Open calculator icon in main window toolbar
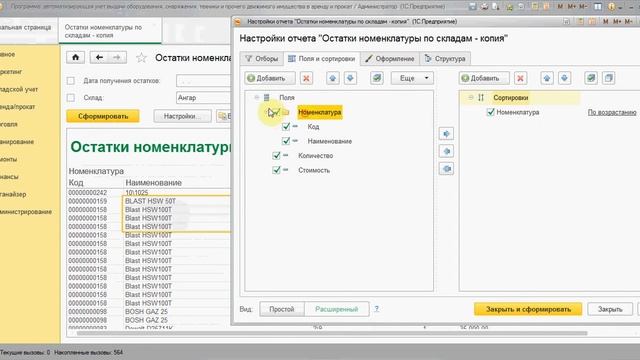This screenshot has height=360, width=640. (536, 7)
